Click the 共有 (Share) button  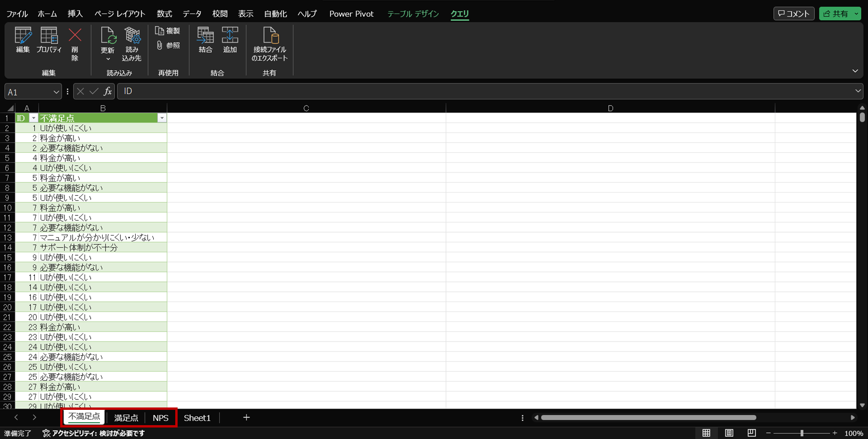click(x=836, y=14)
